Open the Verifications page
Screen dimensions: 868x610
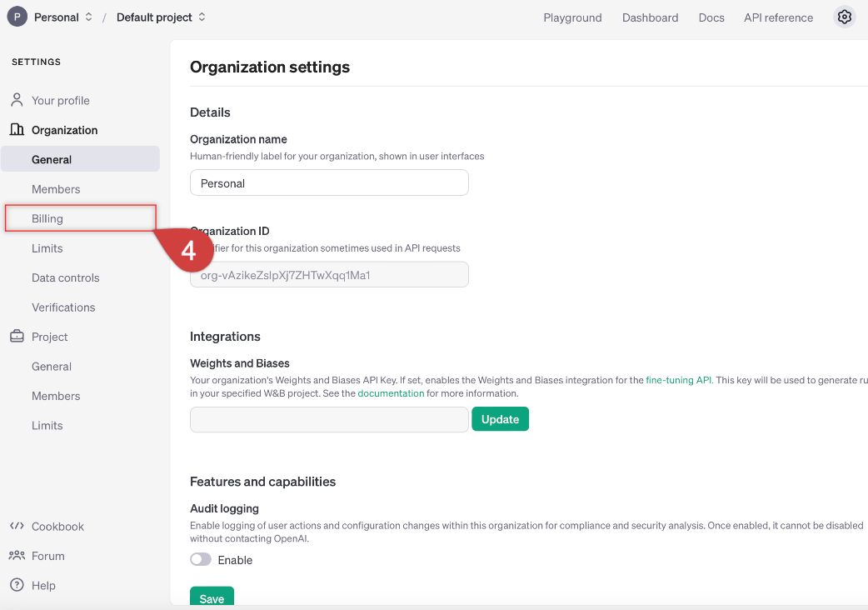63,307
